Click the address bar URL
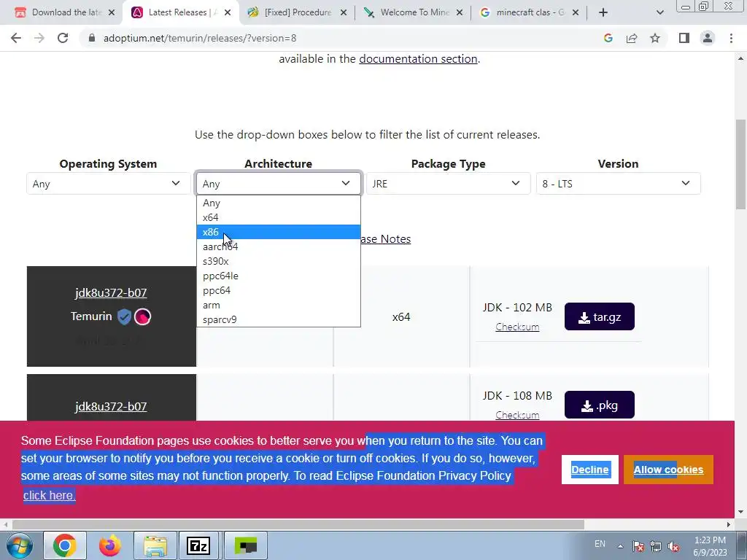Image resolution: width=747 pixels, height=560 pixels. click(x=200, y=38)
